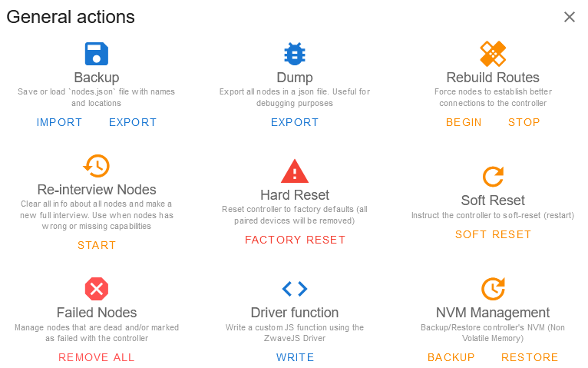This screenshot has width=588, height=368.
Task: Click the Re-interview Nodes history icon
Action: point(97,166)
